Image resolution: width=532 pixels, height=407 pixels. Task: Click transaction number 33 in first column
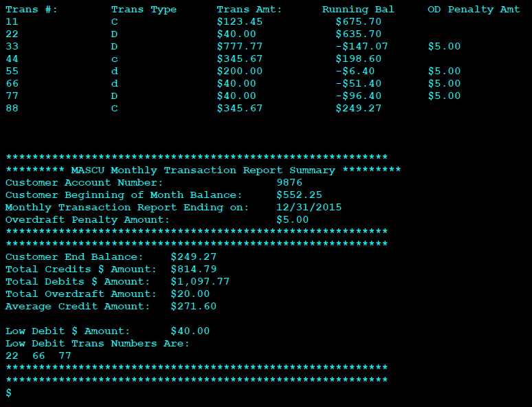click(12, 47)
